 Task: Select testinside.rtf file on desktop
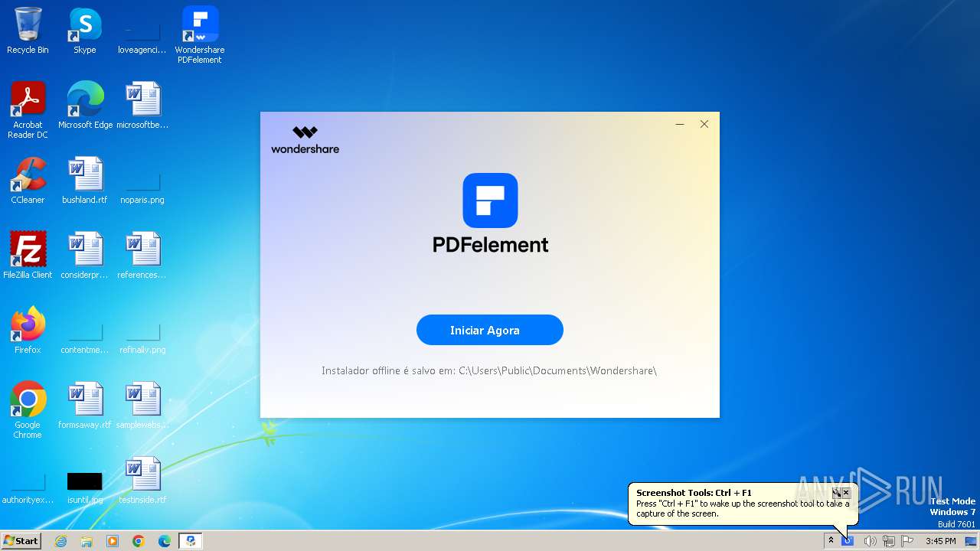coord(142,481)
